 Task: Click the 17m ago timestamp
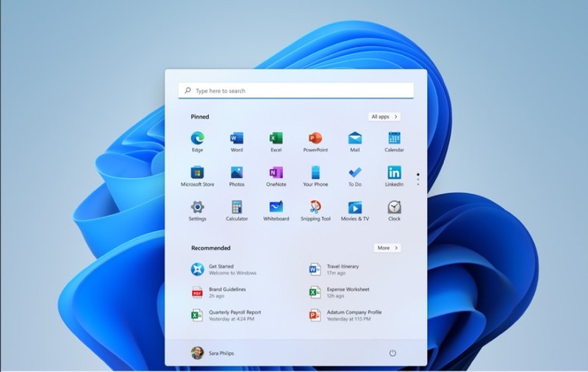(x=336, y=273)
